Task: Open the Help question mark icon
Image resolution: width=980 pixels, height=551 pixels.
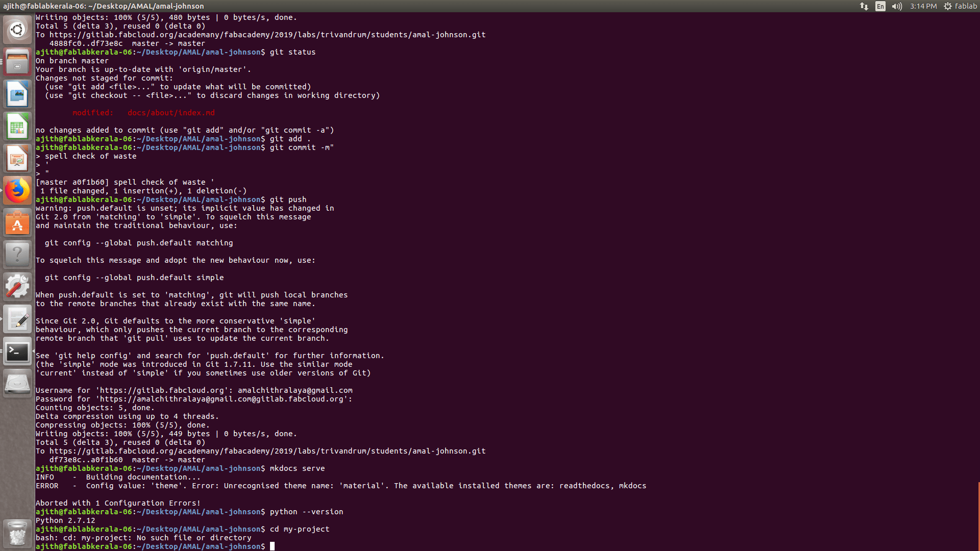Action: point(17,255)
